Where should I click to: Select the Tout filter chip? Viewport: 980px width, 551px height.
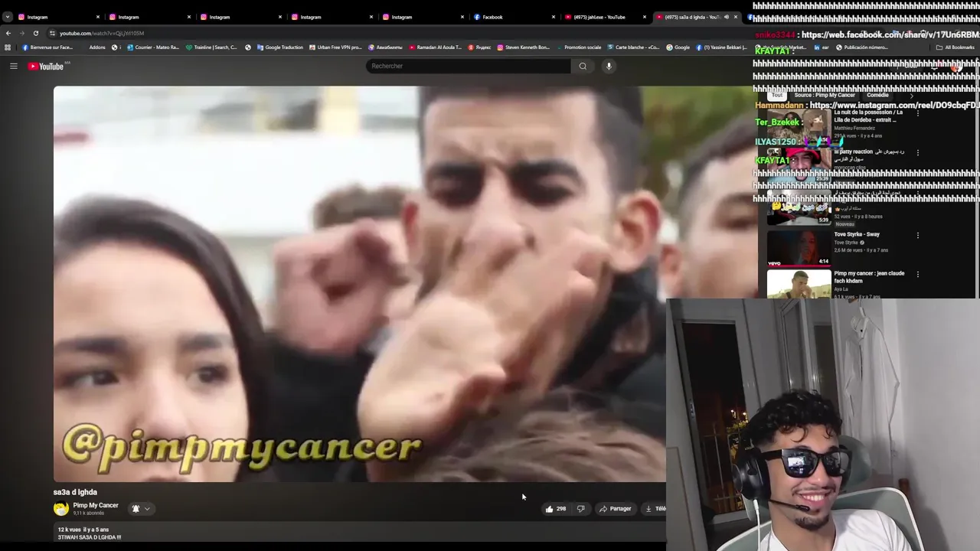coord(776,95)
